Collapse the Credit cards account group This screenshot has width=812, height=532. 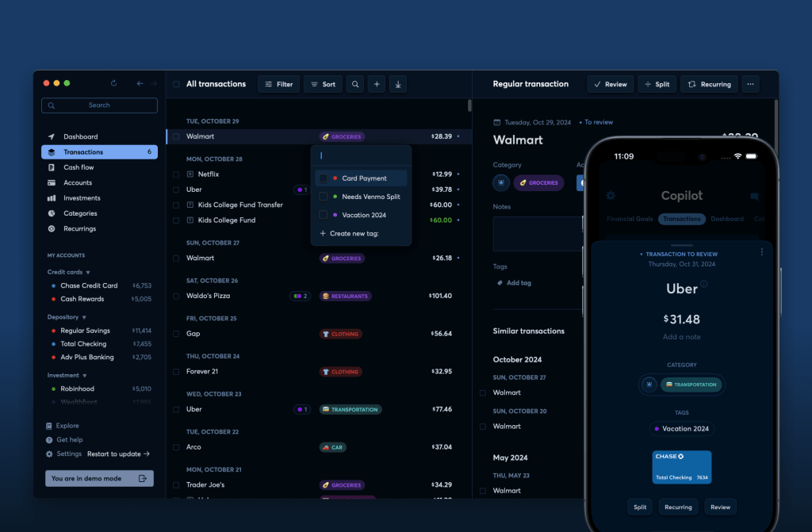point(88,273)
